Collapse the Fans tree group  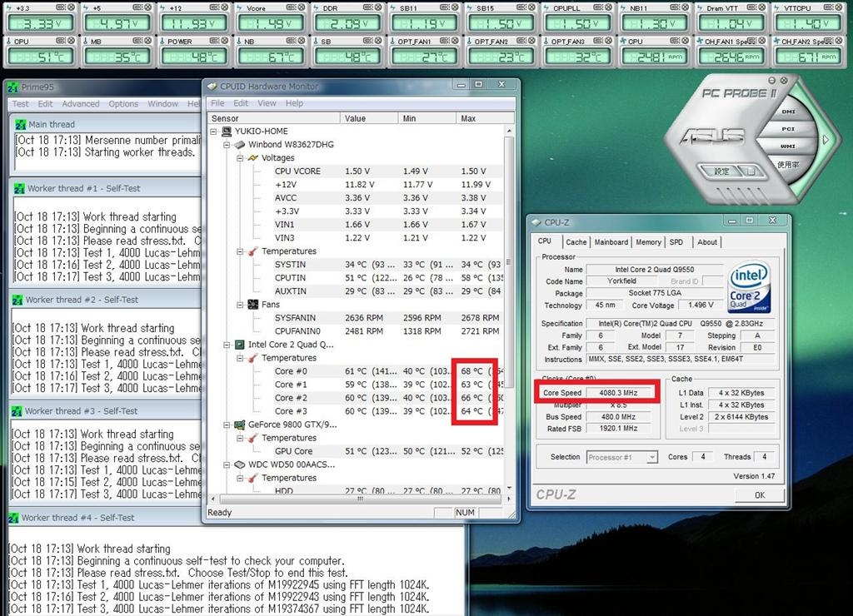pyautogui.click(x=240, y=305)
